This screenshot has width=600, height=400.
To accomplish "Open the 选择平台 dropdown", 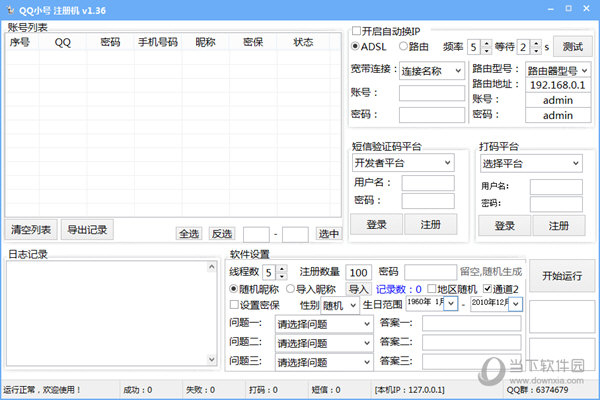I will coord(531,163).
